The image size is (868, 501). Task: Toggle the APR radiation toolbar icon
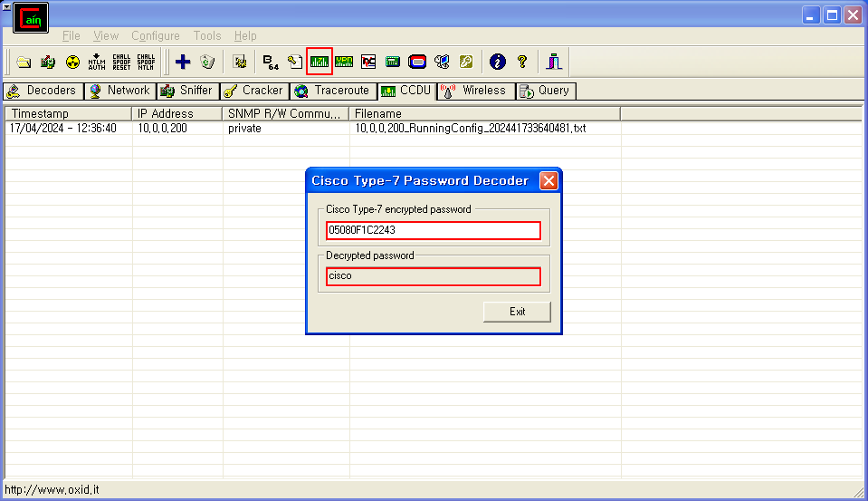(x=72, y=63)
